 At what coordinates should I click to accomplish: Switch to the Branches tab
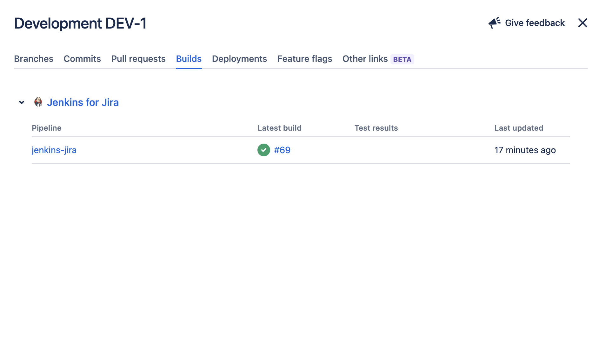(34, 59)
